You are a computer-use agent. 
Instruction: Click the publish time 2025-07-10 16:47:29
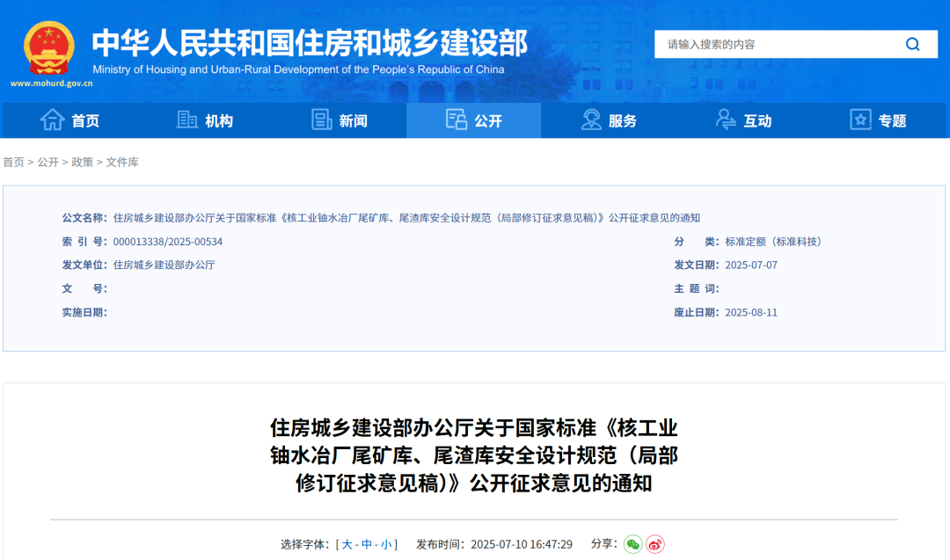[522, 544]
